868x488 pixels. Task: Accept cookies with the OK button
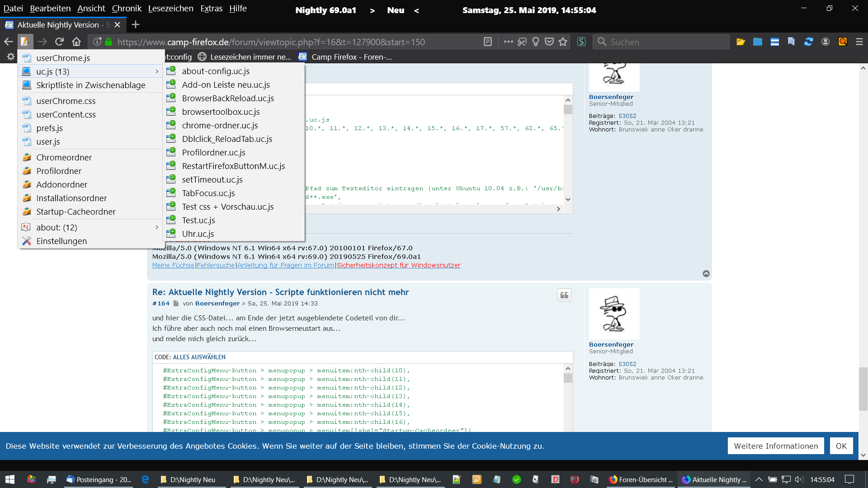(x=841, y=446)
